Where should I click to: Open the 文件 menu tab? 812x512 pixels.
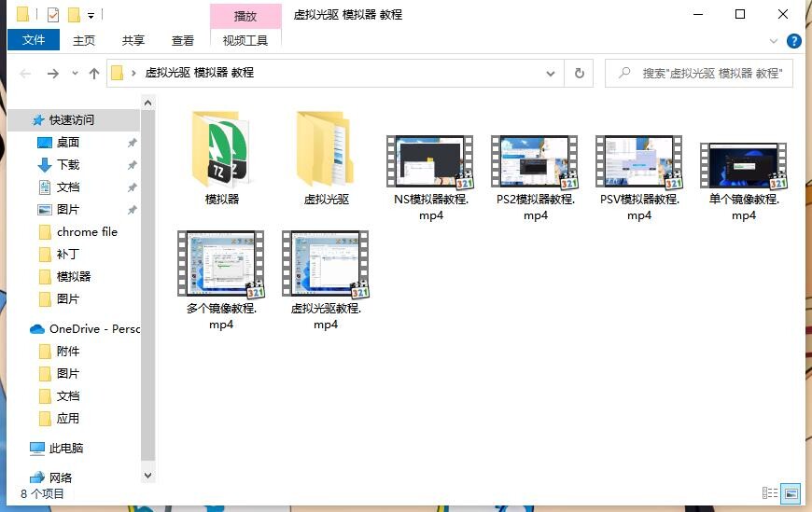point(34,40)
